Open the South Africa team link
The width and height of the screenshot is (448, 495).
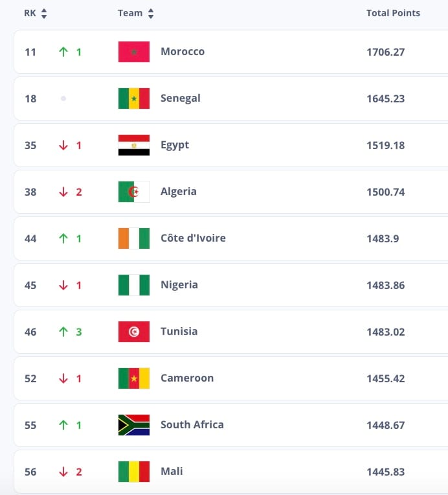[x=192, y=424]
